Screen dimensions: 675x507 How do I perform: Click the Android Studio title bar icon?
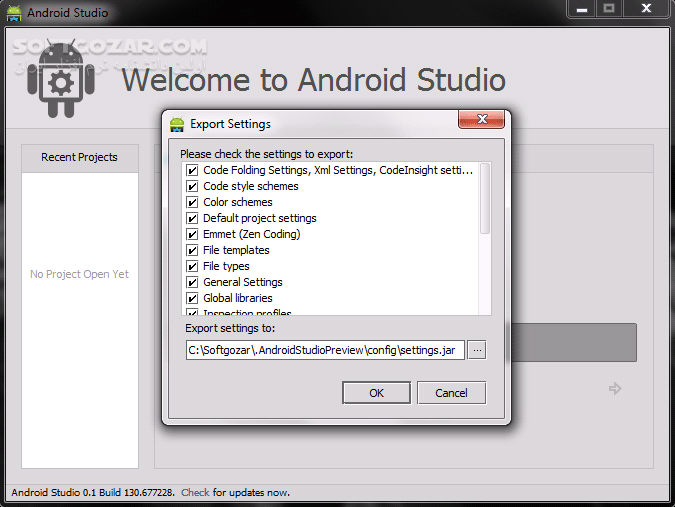coord(14,13)
